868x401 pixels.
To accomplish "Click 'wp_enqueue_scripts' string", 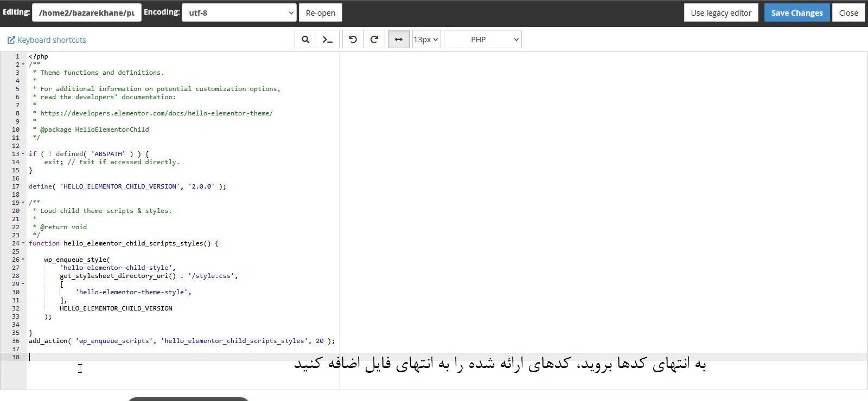I will coord(114,341).
